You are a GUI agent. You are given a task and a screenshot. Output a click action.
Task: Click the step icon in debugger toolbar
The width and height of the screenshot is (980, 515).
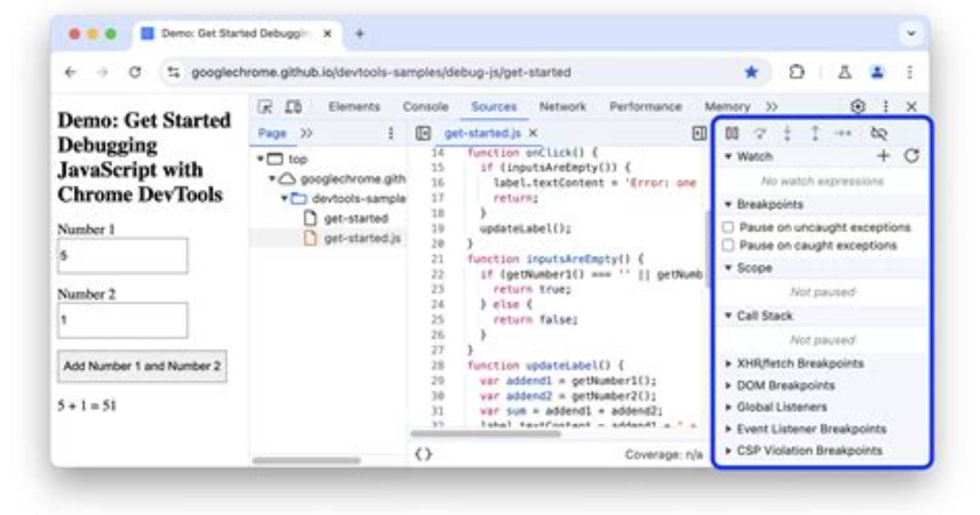click(x=843, y=134)
